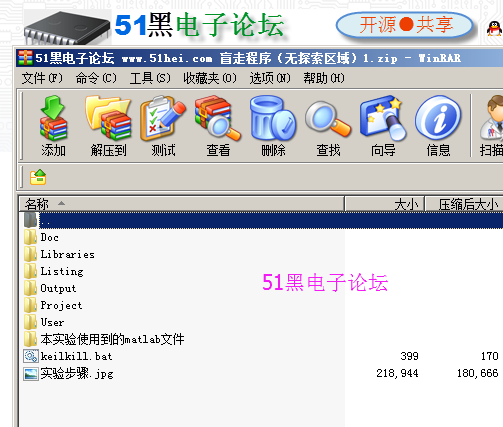Open the 工具(S) menu

click(150, 78)
